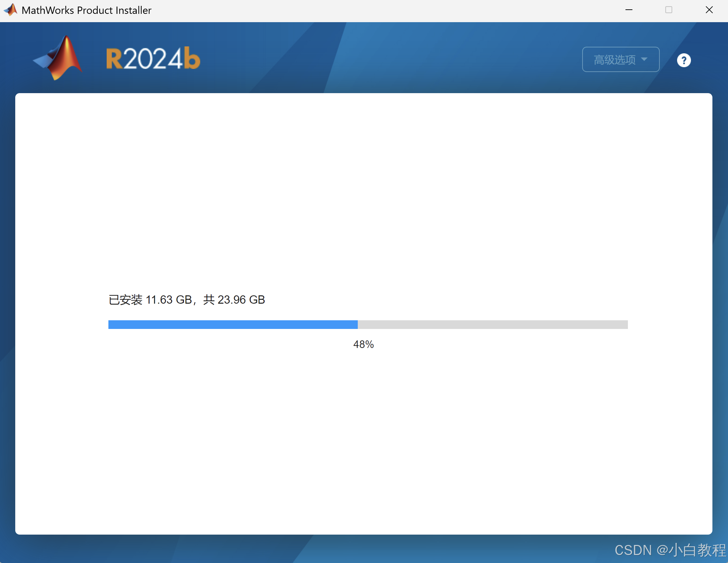Image resolution: width=728 pixels, height=563 pixels.
Task: Minimize the installer window
Action: click(x=629, y=10)
